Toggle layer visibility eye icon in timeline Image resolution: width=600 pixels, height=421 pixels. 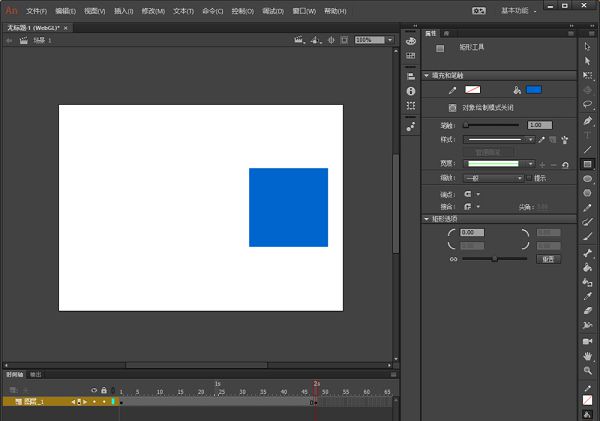pos(94,390)
